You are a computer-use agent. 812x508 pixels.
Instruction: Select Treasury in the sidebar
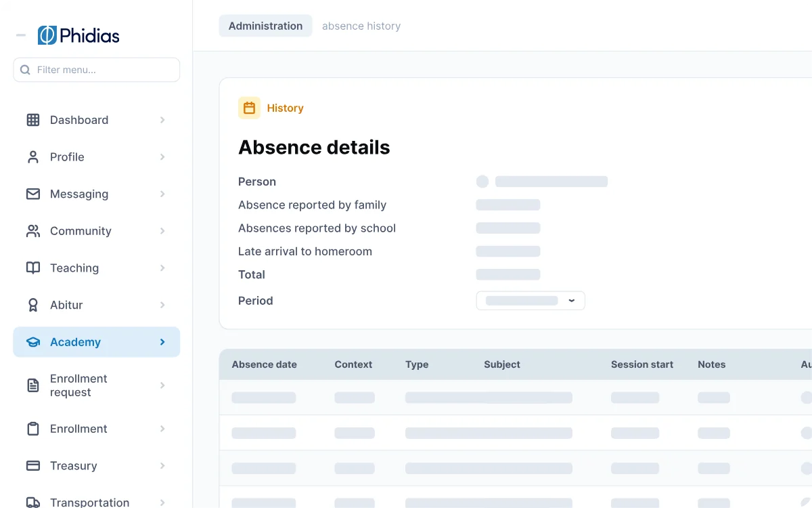click(97, 466)
